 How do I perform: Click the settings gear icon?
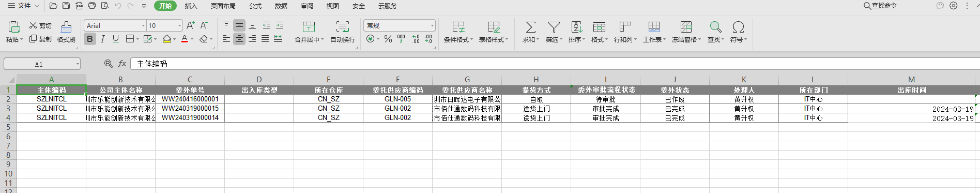pyautogui.click(x=954, y=6)
